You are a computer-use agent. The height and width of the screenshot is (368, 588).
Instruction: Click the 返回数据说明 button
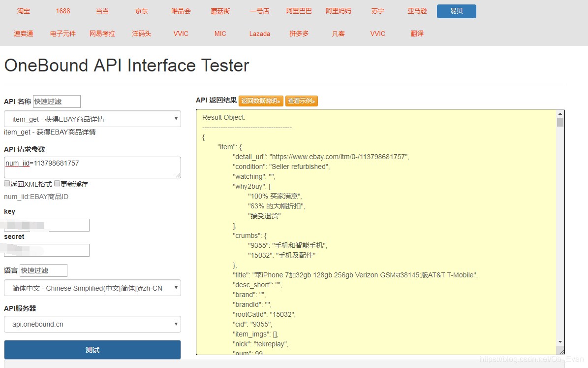click(x=261, y=101)
